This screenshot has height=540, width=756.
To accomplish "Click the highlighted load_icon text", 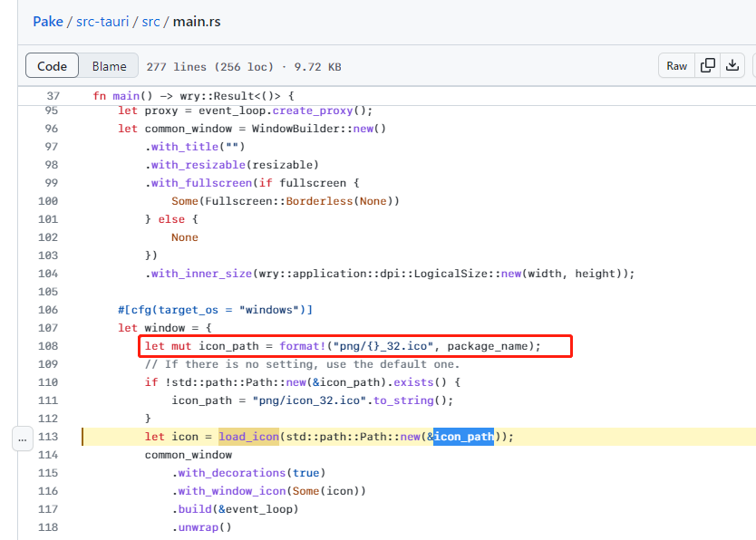I will point(248,437).
